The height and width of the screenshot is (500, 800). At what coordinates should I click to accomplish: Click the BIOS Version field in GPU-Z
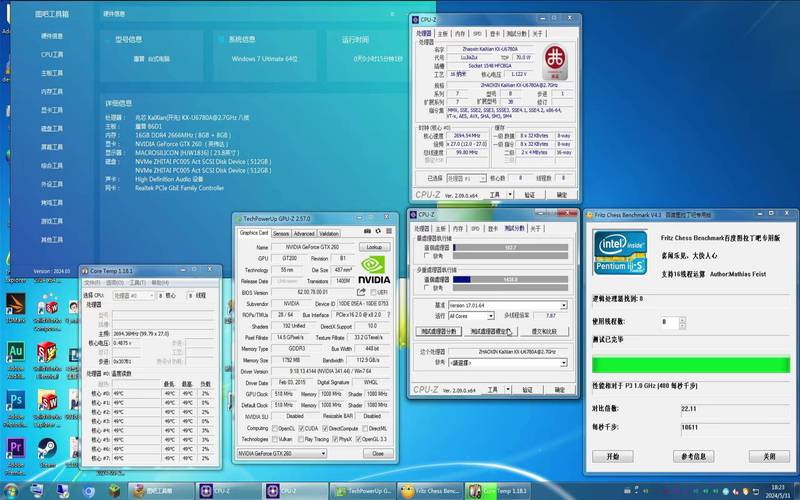tap(312, 292)
